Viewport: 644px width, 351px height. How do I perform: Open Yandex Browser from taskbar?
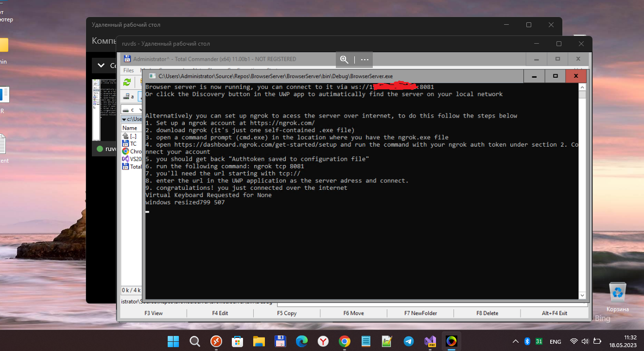coord(323,341)
